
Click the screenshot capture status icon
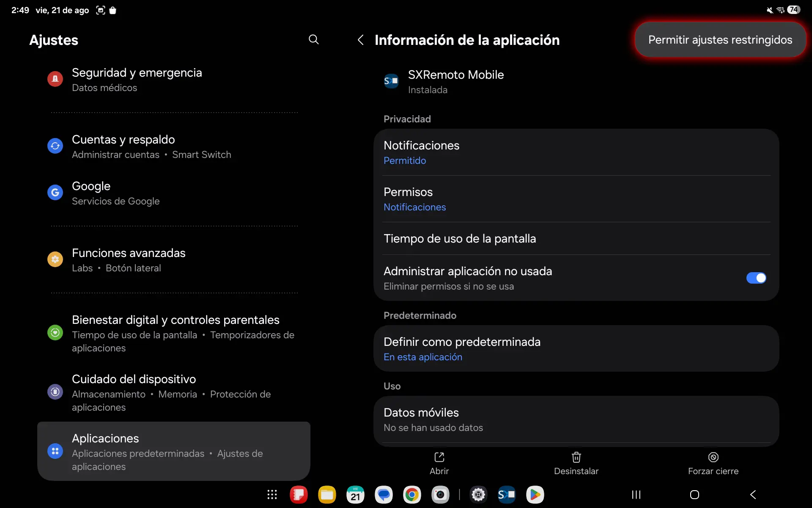click(x=101, y=10)
